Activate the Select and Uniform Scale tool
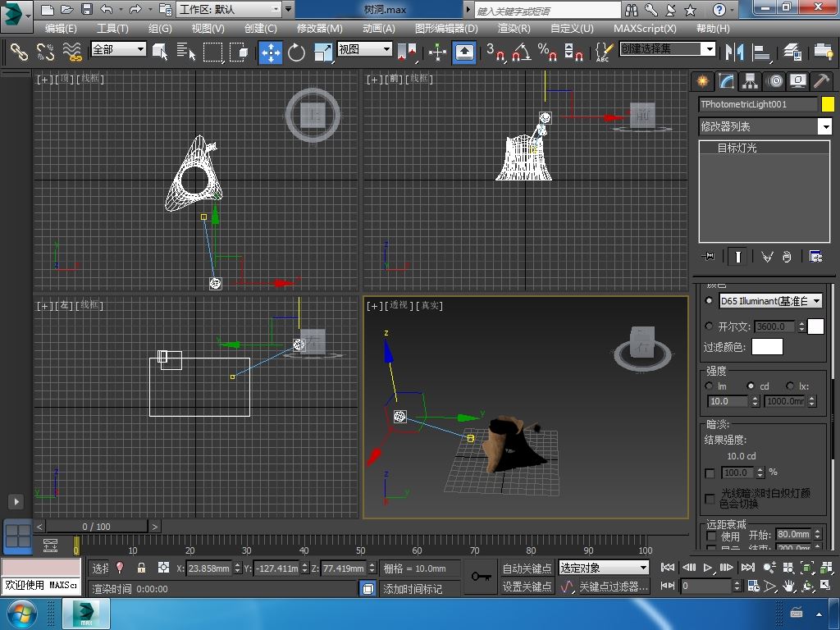Image resolution: width=840 pixels, height=630 pixels. (x=323, y=52)
